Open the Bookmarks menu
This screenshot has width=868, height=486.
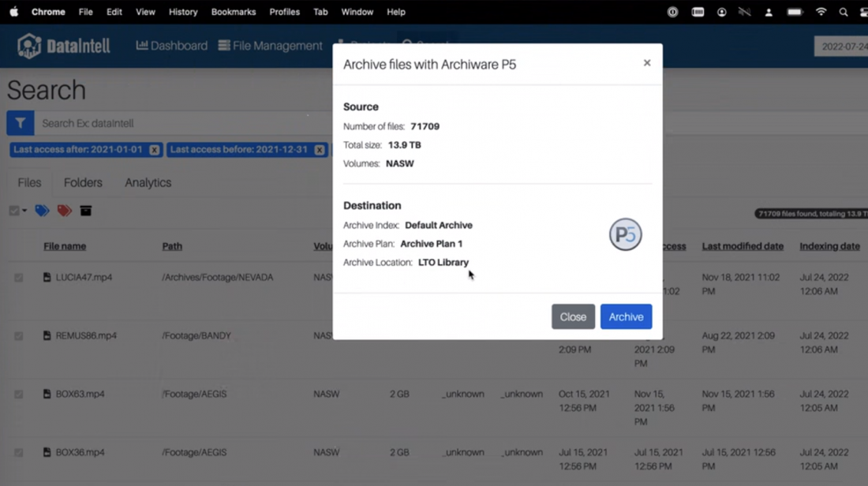tap(234, 12)
